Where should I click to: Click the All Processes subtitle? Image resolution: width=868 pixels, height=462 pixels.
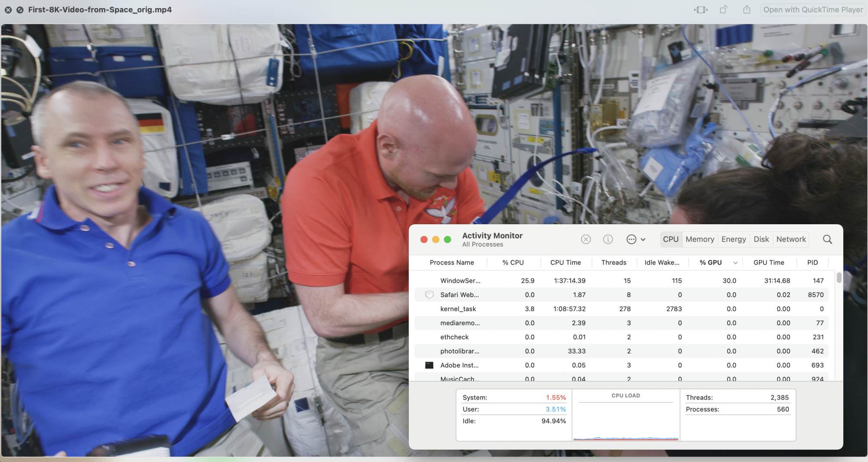tap(483, 245)
